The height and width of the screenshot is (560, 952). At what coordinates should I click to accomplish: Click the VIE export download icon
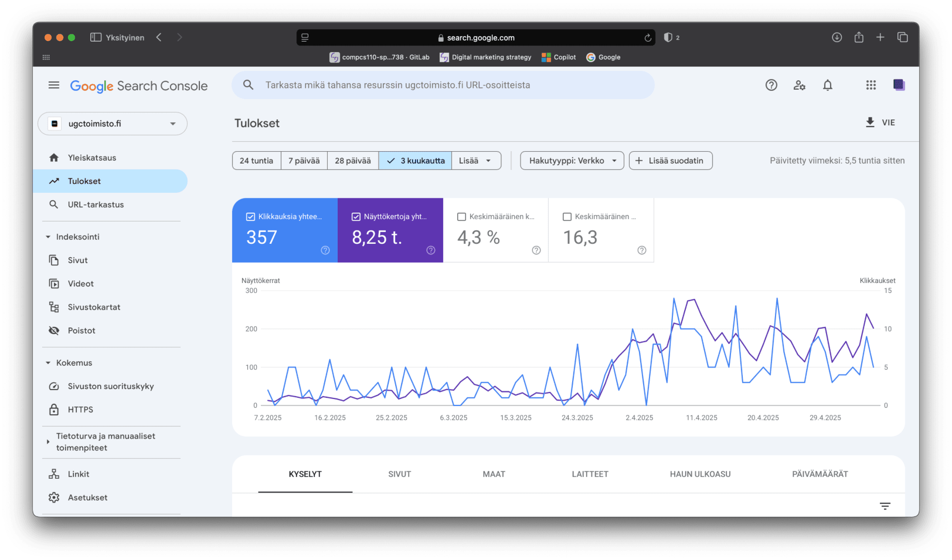pos(870,122)
